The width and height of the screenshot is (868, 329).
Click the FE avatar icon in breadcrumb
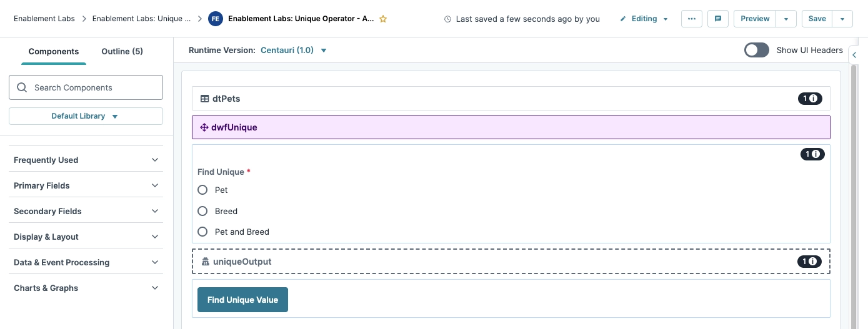pos(216,19)
